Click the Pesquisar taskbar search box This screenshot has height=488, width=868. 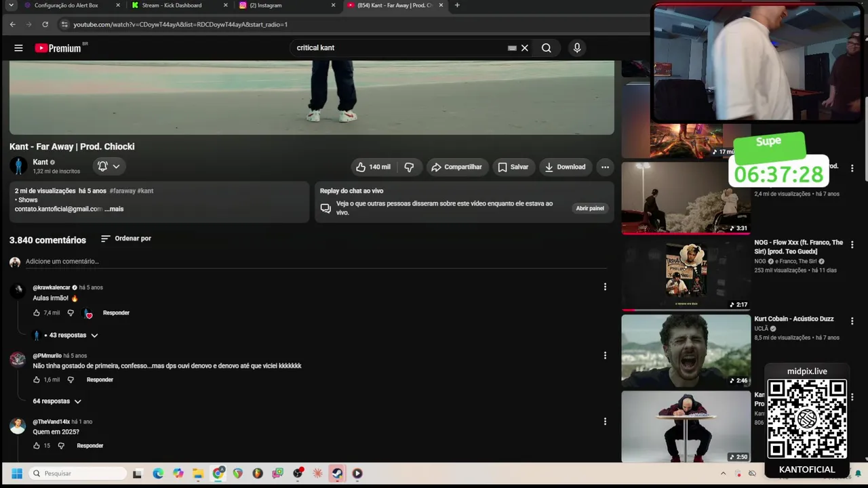(x=79, y=474)
